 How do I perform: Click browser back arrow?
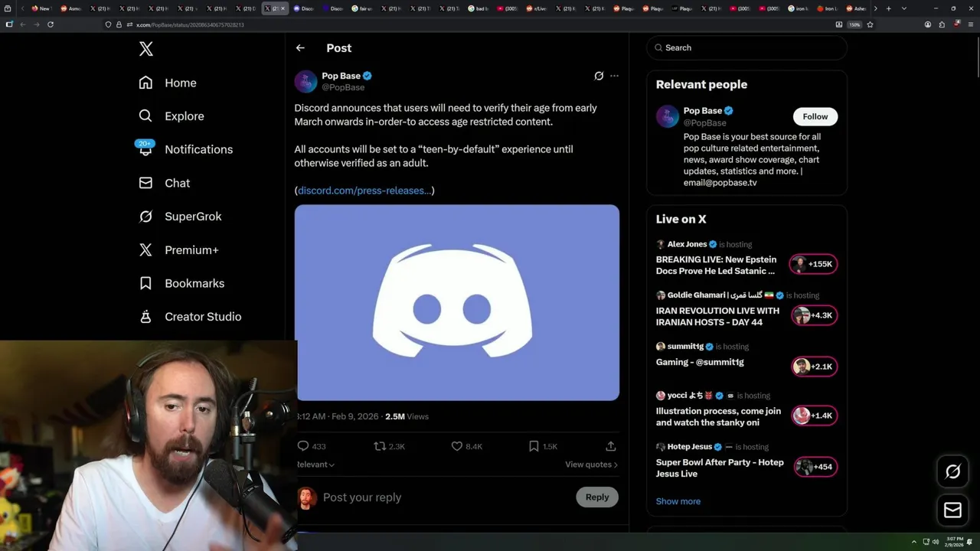pyautogui.click(x=22, y=24)
